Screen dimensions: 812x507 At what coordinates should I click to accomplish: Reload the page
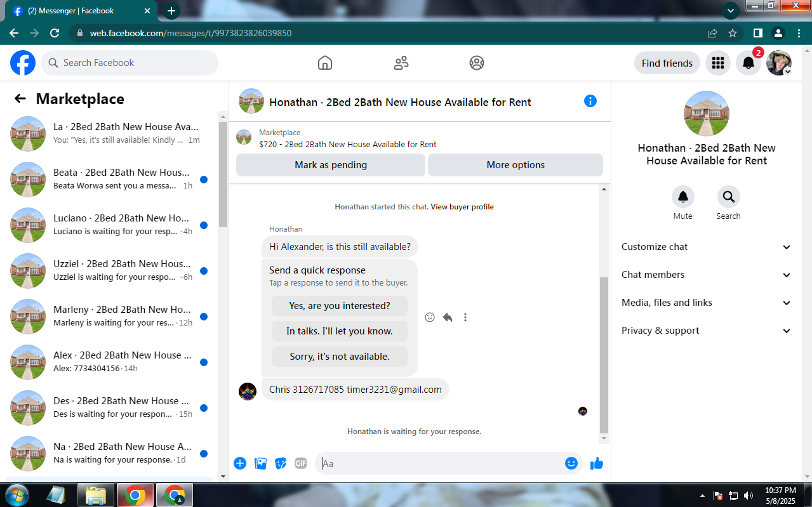tap(55, 33)
